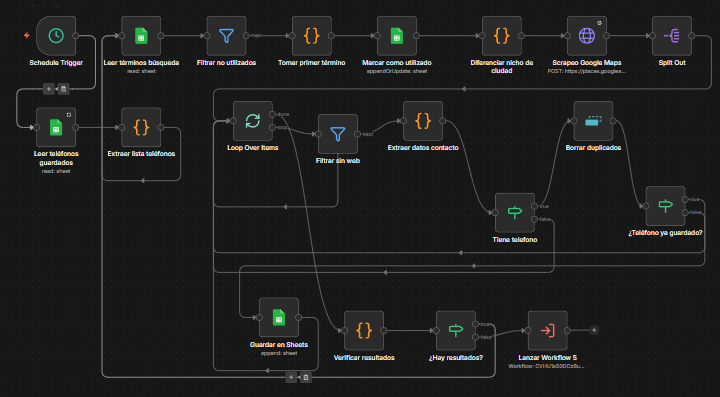Click Kept output of Filtrar no utilizados
Image resolution: width=720 pixels, height=397 pixels.
pyautogui.click(x=246, y=36)
